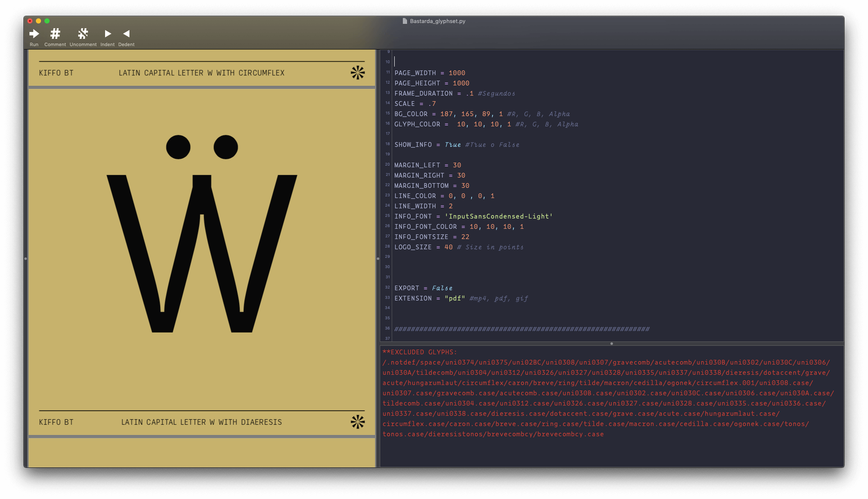Viewport: 868px width, 499px height.
Task: Click the starburst logo next to W WITH CIRCUMFLEX
Action: [358, 73]
